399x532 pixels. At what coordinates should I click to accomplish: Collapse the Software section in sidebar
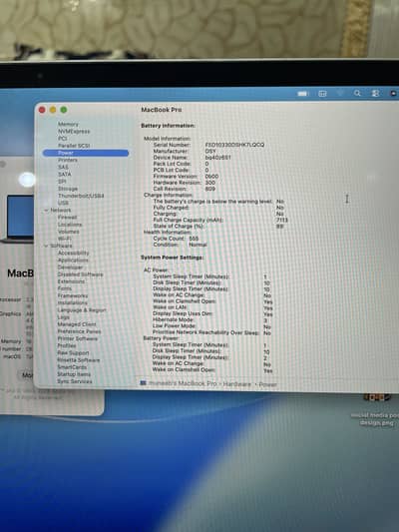pyautogui.click(x=46, y=246)
